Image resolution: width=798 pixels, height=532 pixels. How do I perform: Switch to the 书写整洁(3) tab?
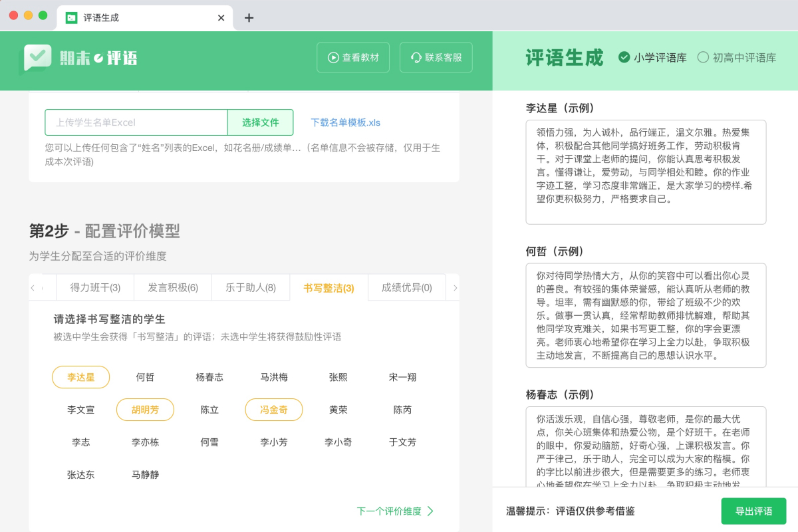tap(329, 287)
